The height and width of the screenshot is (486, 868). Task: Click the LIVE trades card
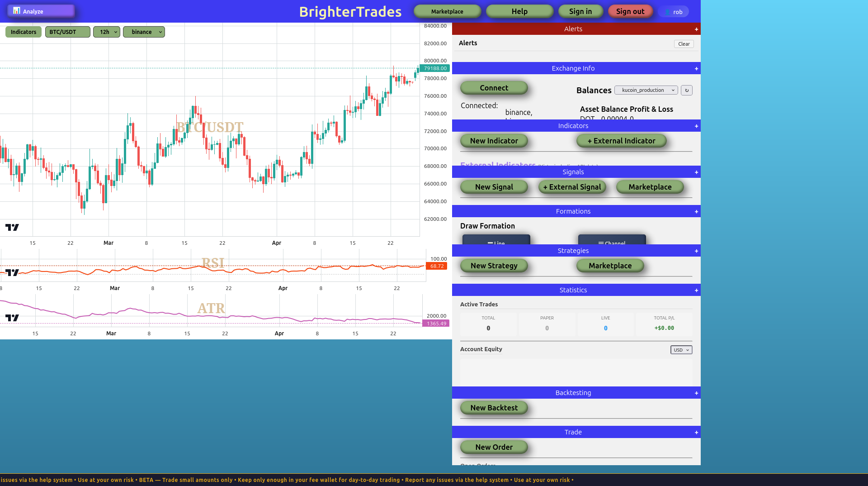pos(606,324)
